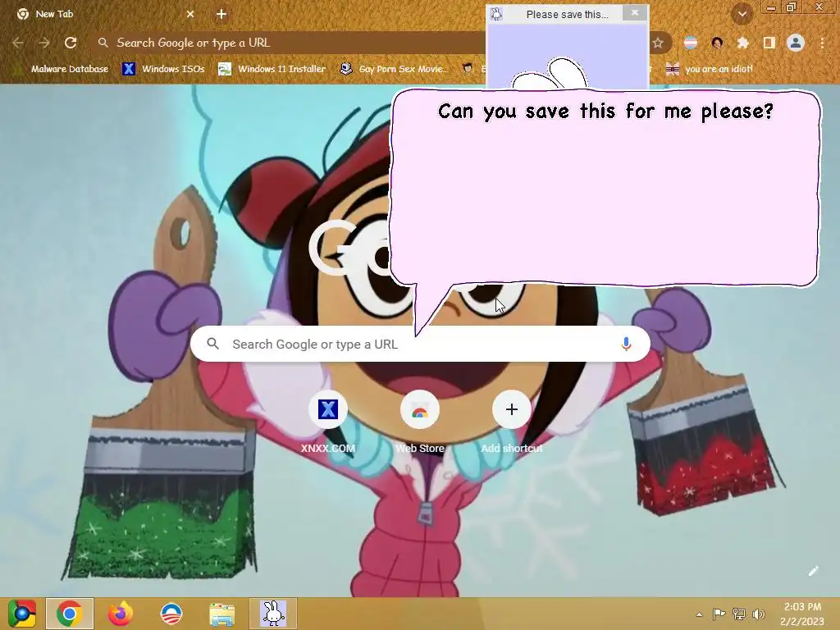Screen dimensions: 840x630
Task: Close the New Tab tab
Action: coord(190,14)
